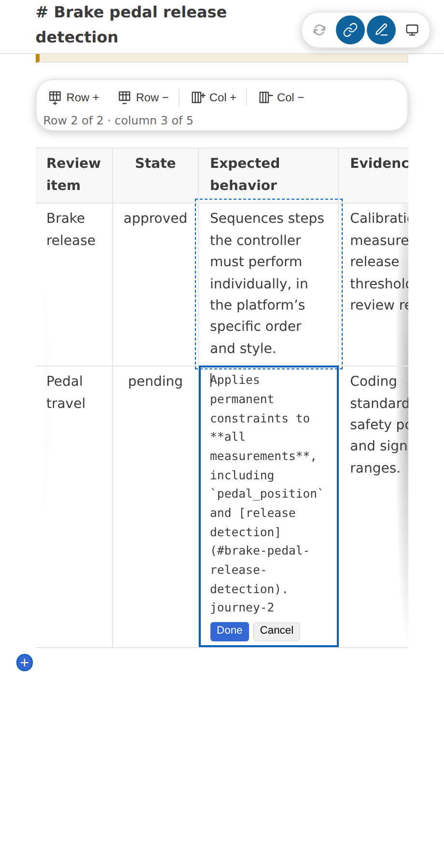Click the blue plus add-block icon
Screen dimensions: 444x868
tap(25, 663)
